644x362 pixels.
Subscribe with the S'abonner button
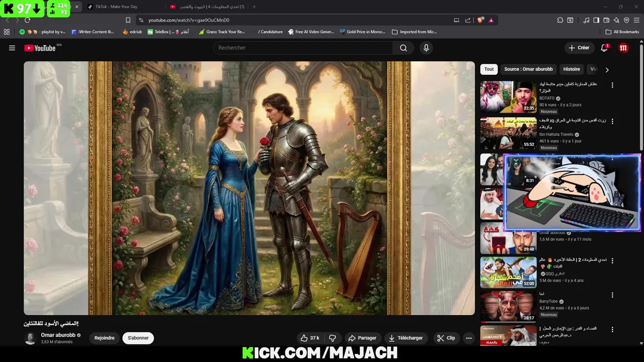[x=138, y=338]
